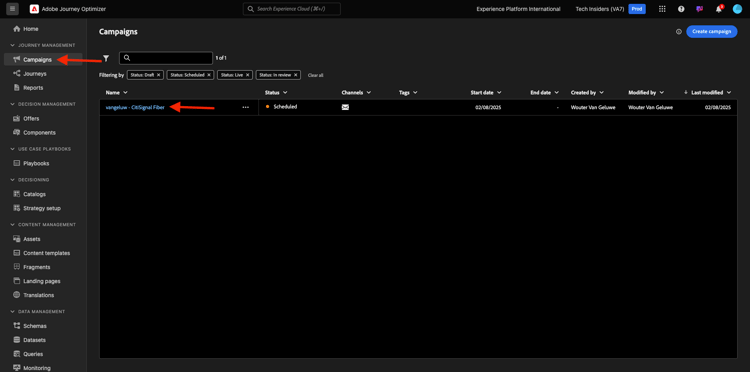The image size is (750, 372).
Task: Click the info icon beside Create campaign
Action: [678, 32]
